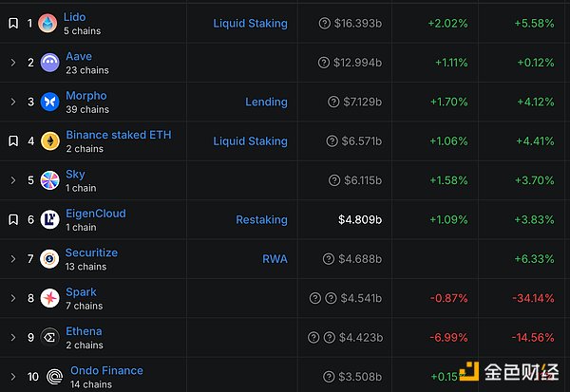
Task: Open the Lending category link
Action: 266,102
